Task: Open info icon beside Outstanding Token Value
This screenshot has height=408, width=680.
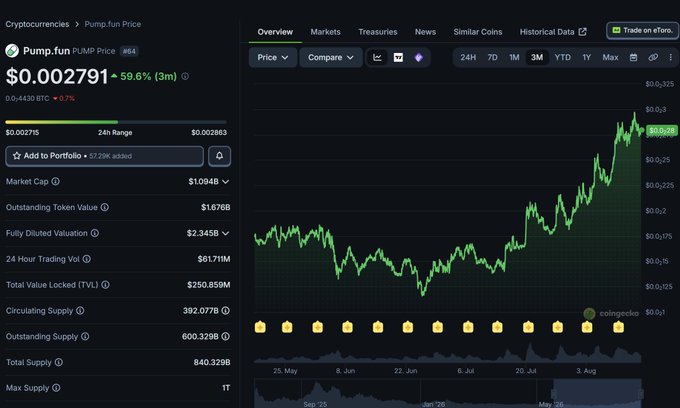Action: [105, 207]
